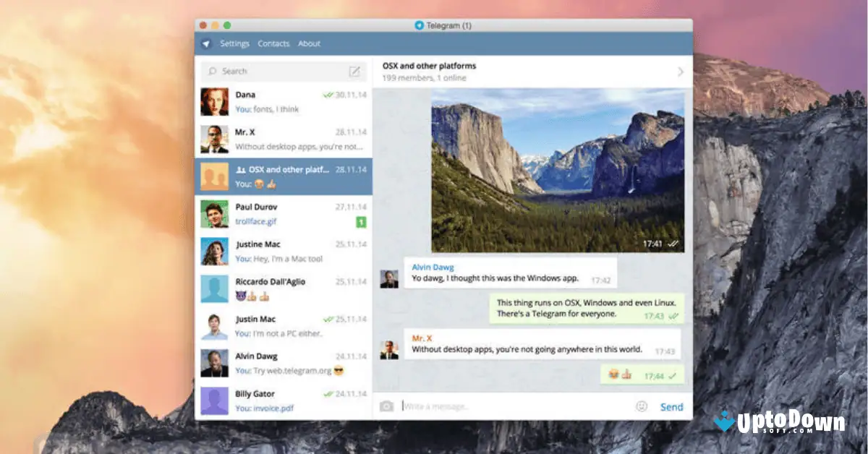
Task: Select the Mr. X conversation in the sidebar
Action: pos(282,138)
